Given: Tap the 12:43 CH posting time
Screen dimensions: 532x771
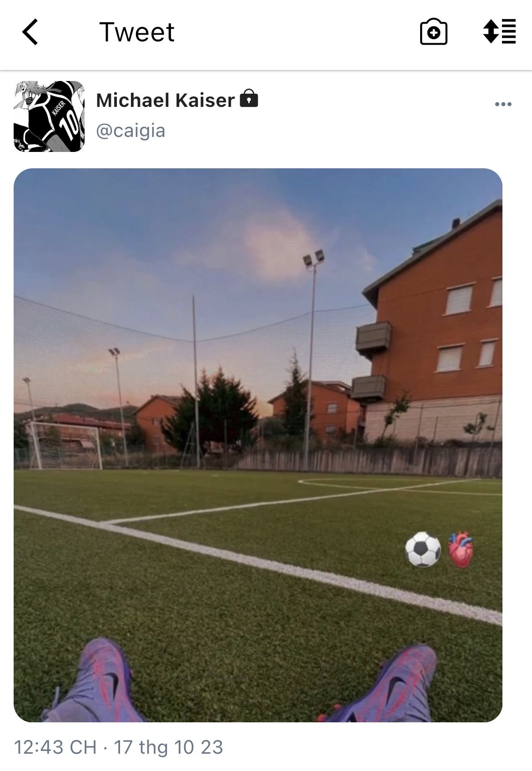Looking at the screenshot, I should pyautogui.click(x=55, y=747).
